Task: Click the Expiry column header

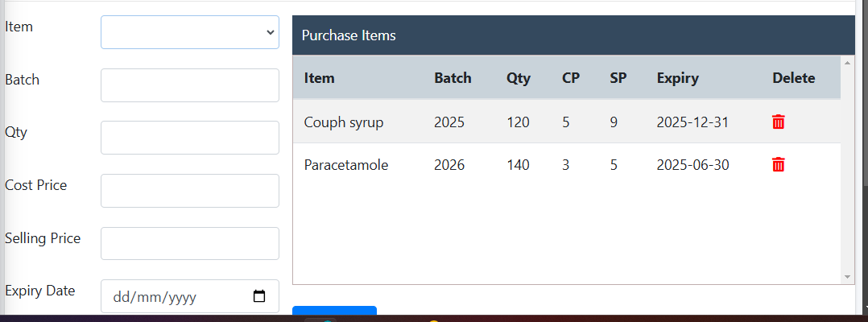Action: click(677, 78)
